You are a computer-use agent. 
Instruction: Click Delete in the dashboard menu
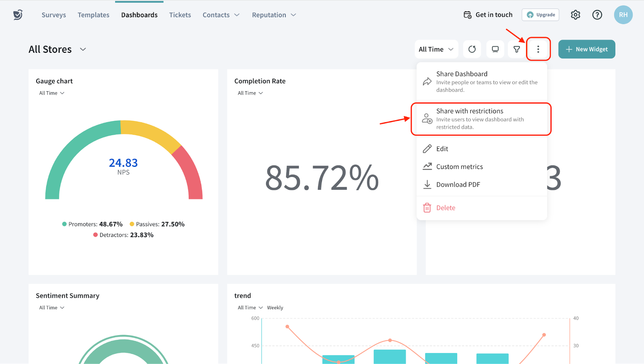click(446, 208)
